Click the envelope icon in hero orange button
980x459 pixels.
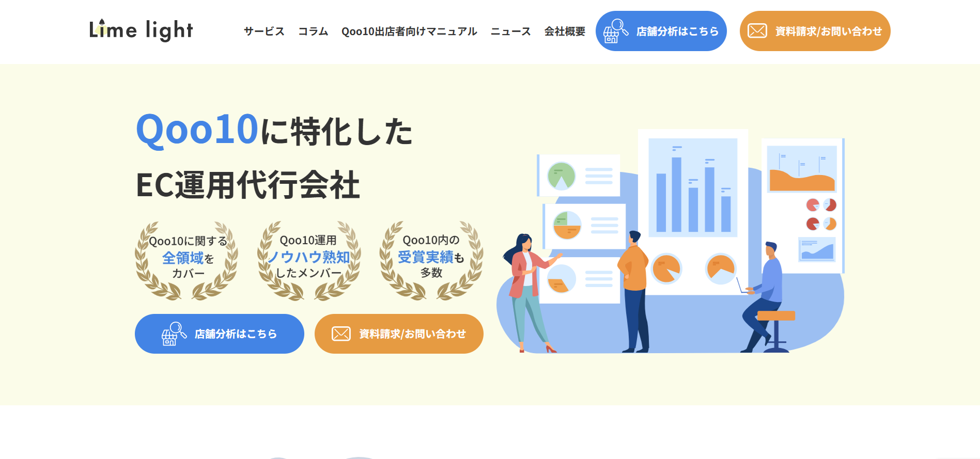click(x=341, y=334)
